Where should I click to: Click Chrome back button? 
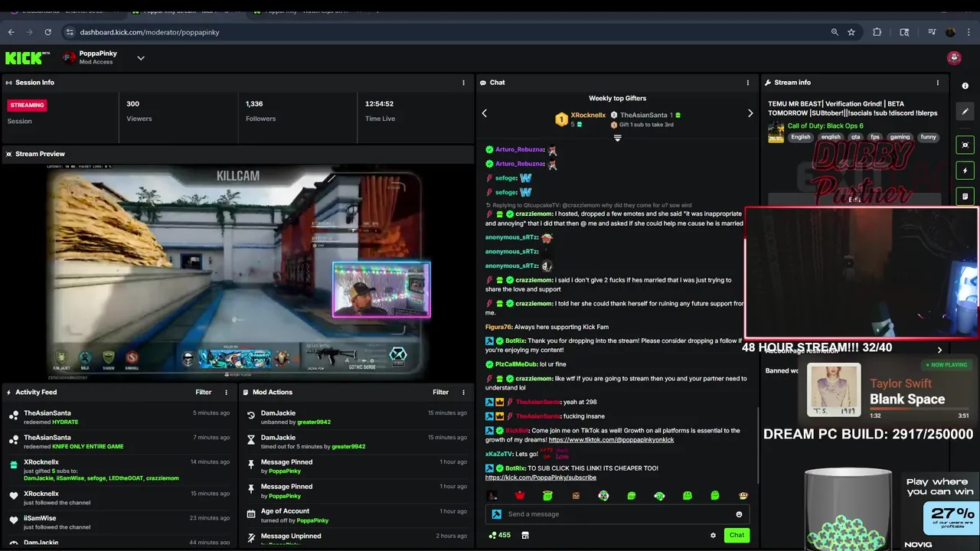tap(11, 32)
